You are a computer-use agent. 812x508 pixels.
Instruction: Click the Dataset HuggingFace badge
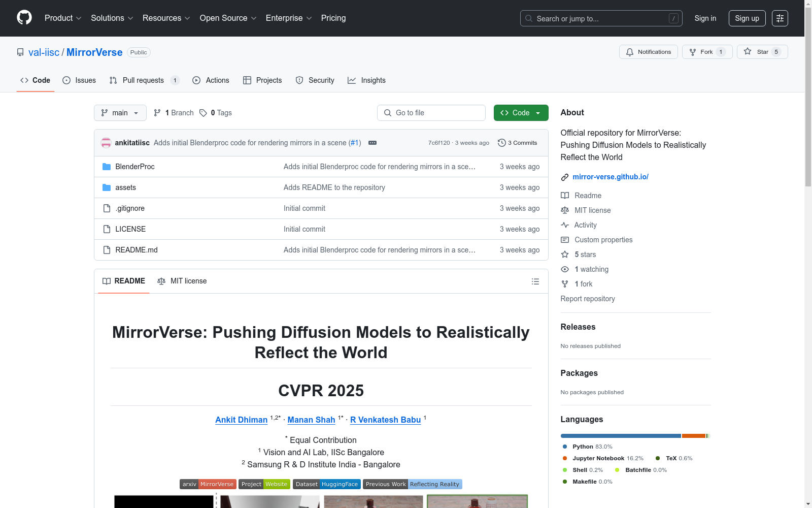(327, 484)
